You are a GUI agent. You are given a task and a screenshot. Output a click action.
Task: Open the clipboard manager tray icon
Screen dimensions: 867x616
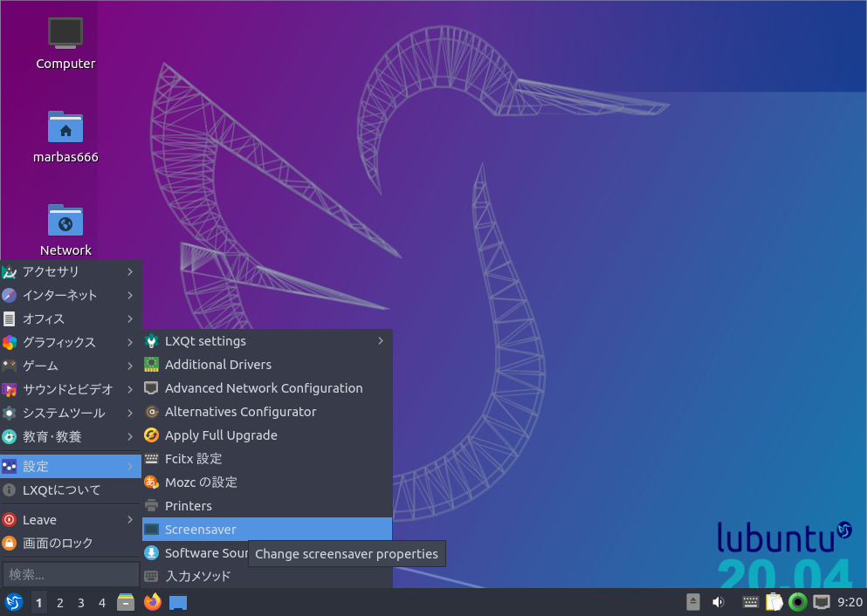click(x=774, y=602)
